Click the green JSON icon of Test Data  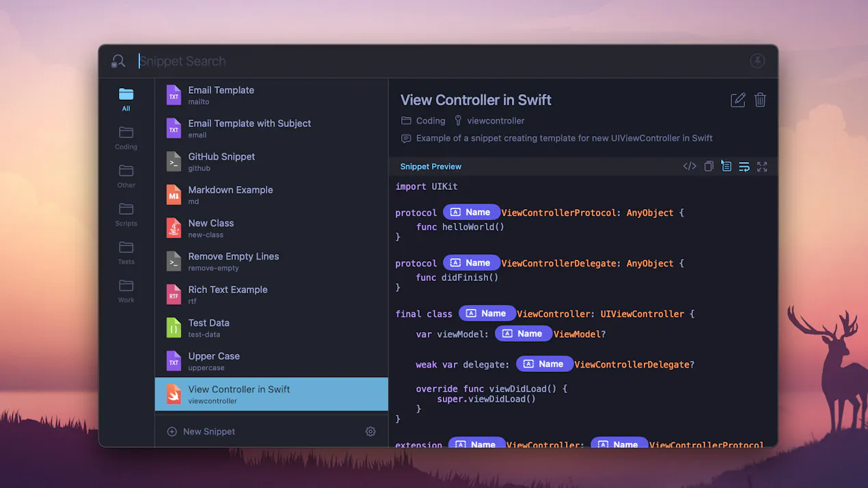[174, 328]
